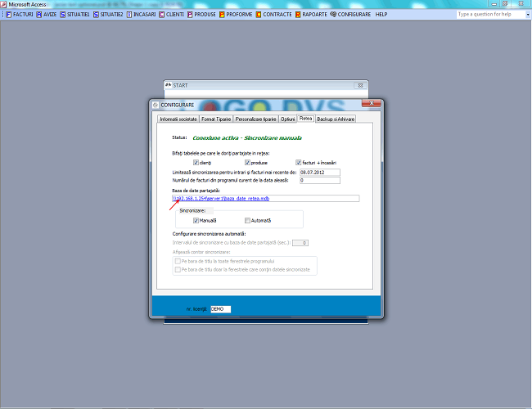This screenshot has height=409, width=532.
Task: Switch to Informatii societate tab
Action: (x=178, y=119)
